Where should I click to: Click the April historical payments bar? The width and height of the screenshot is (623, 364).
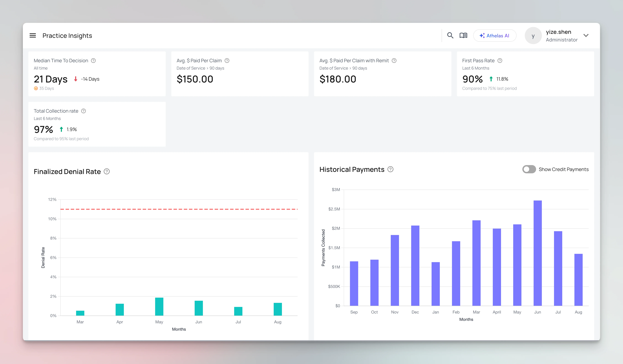tap(497, 267)
